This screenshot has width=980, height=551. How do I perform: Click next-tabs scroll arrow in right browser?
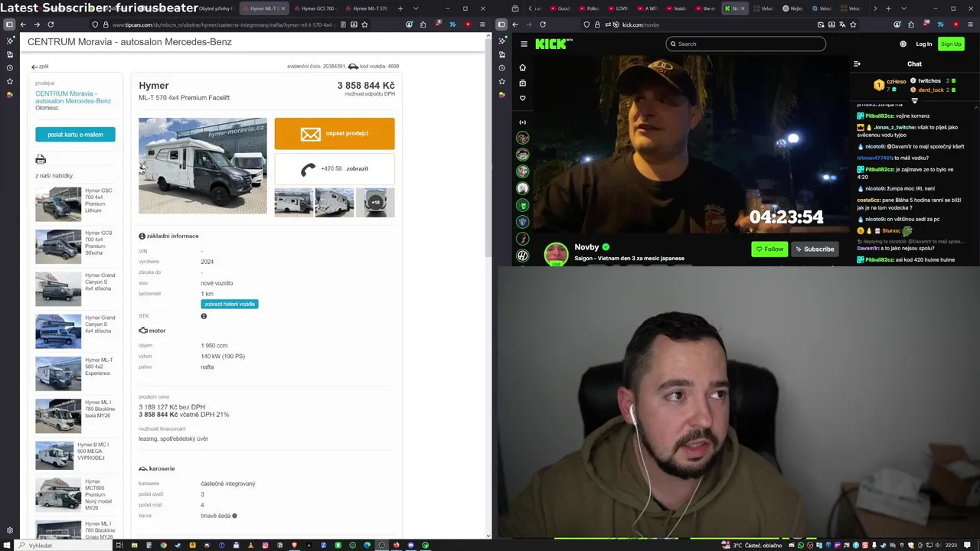[875, 8]
